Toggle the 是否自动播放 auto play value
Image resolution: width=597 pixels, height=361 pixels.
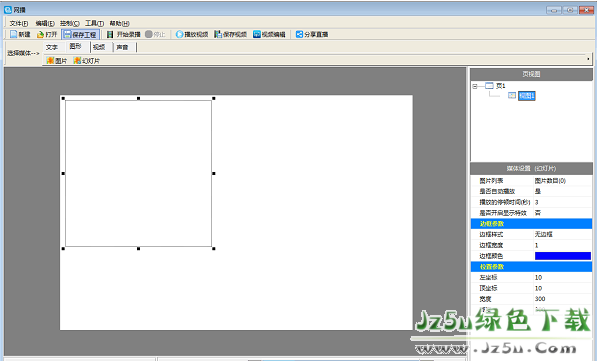coord(562,191)
